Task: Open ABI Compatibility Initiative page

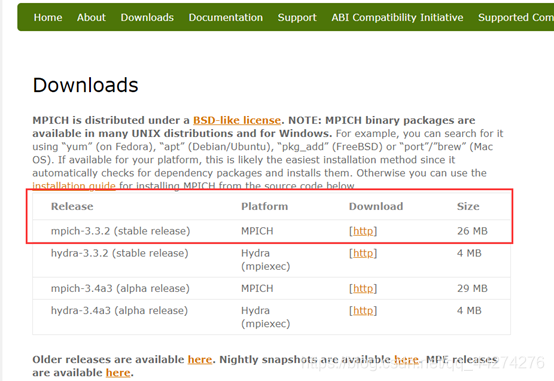Action: (x=397, y=17)
